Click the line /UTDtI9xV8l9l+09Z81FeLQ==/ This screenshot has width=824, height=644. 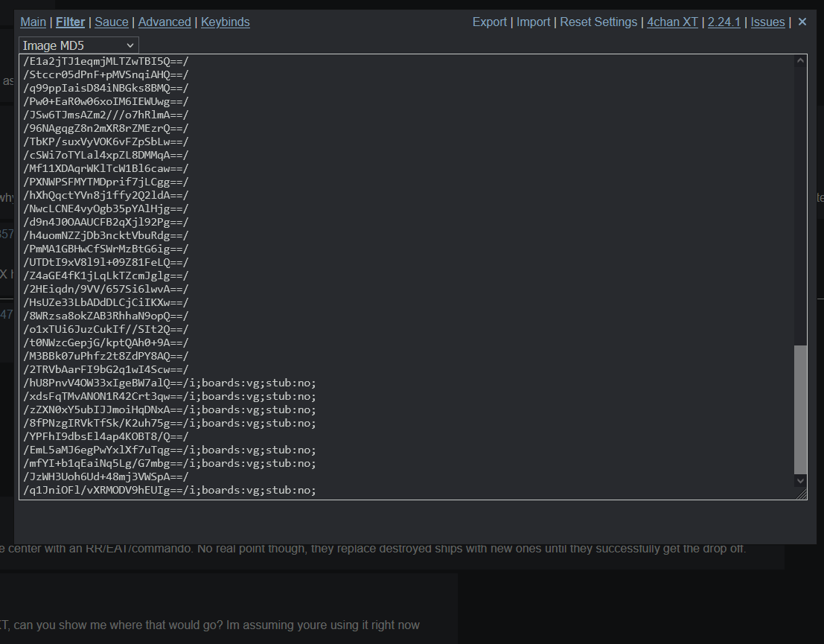coord(106,262)
